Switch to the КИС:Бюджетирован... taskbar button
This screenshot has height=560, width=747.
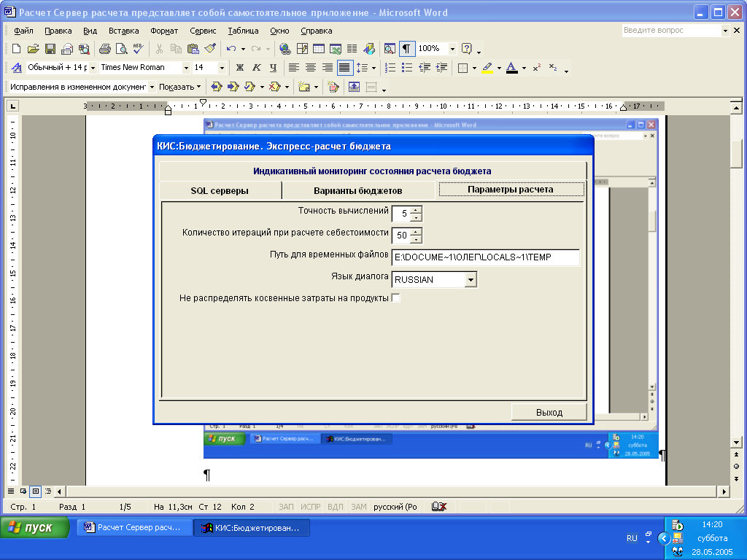click(252, 528)
